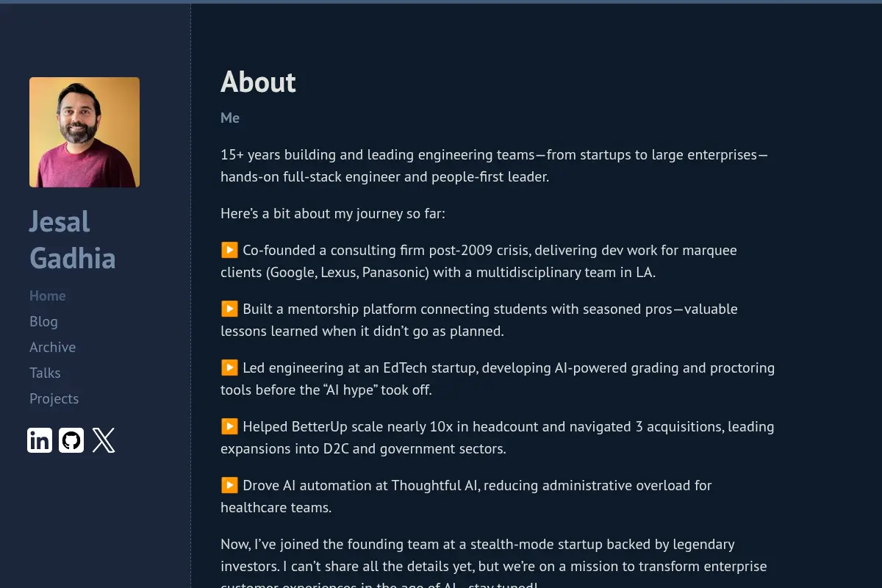
Task: Click the play emoji beside "Led engineering at an EdTech"
Action: tap(229, 367)
